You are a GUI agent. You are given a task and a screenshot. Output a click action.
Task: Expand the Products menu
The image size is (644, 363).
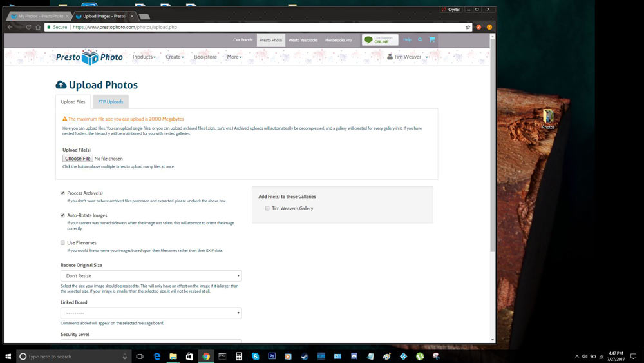click(144, 57)
